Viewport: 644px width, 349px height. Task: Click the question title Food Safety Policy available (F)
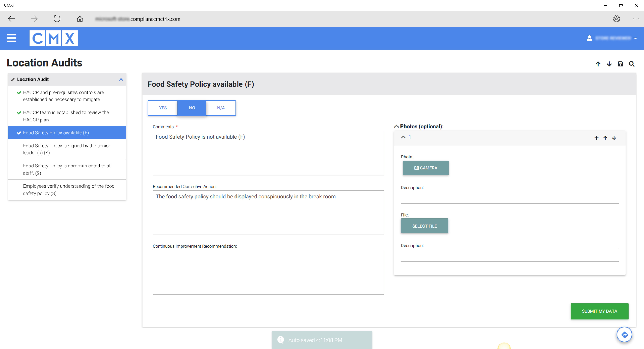point(201,84)
